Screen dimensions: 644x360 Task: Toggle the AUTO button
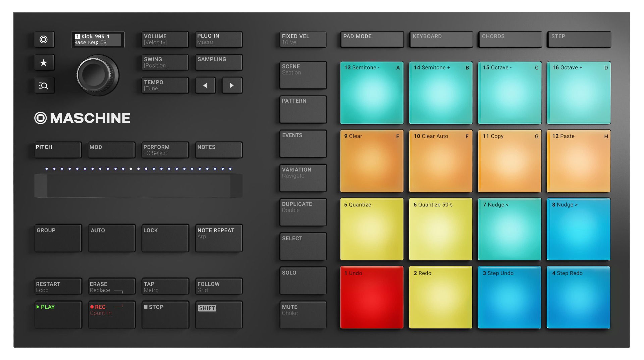click(x=112, y=238)
